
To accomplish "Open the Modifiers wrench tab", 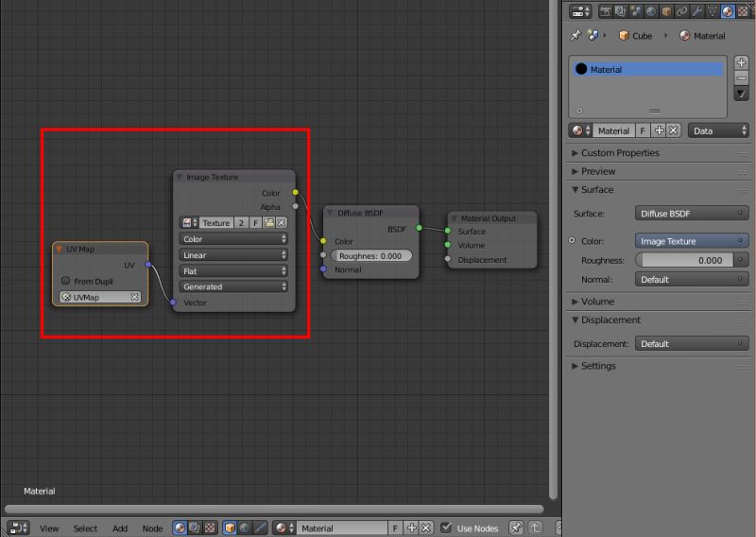I will point(697,11).
